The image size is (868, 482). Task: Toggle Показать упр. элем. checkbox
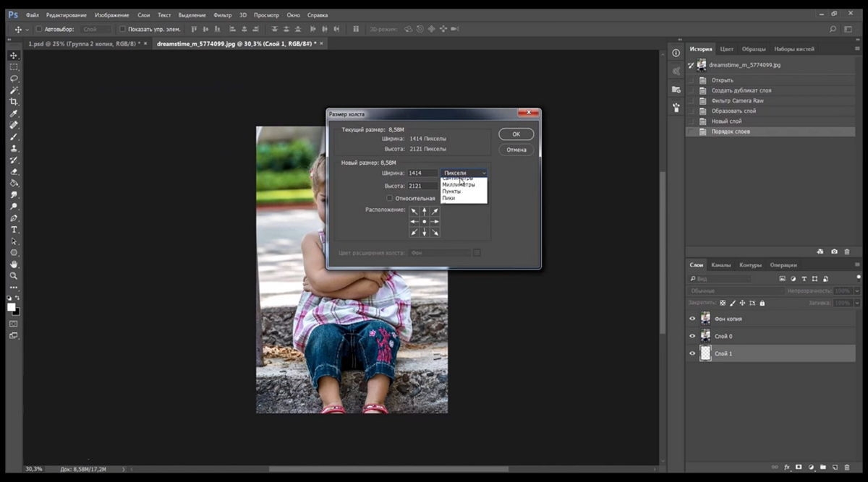(122, 29)
